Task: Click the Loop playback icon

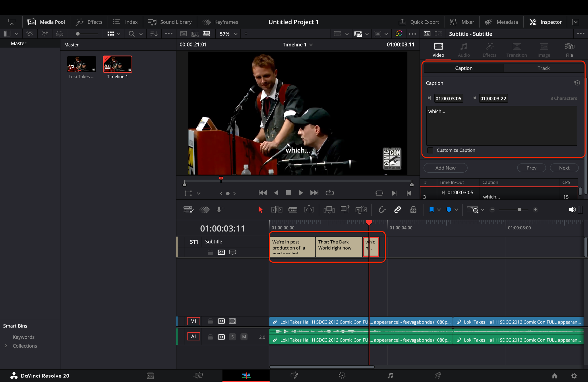Action: point(330,193)
